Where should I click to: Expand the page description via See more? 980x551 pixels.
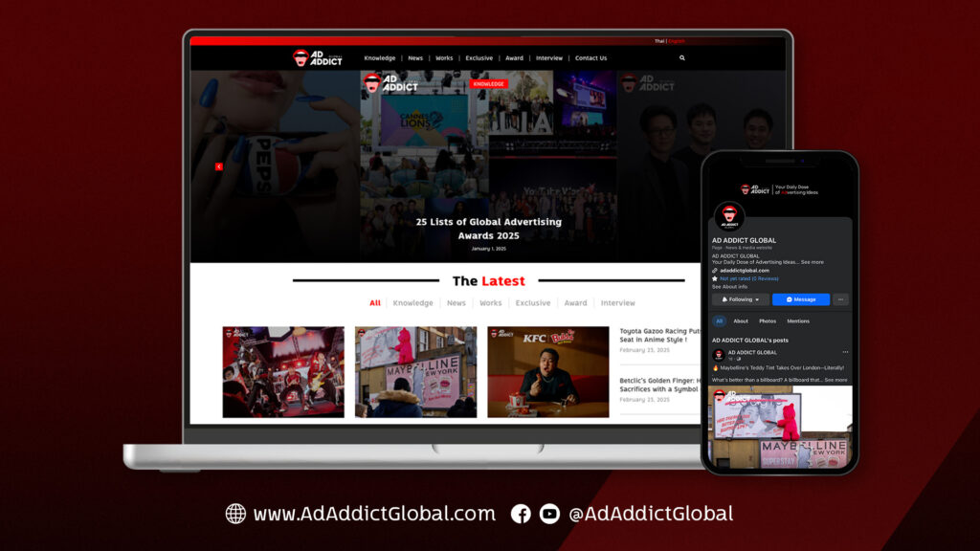pyautogui.click(x=813, y=261)
